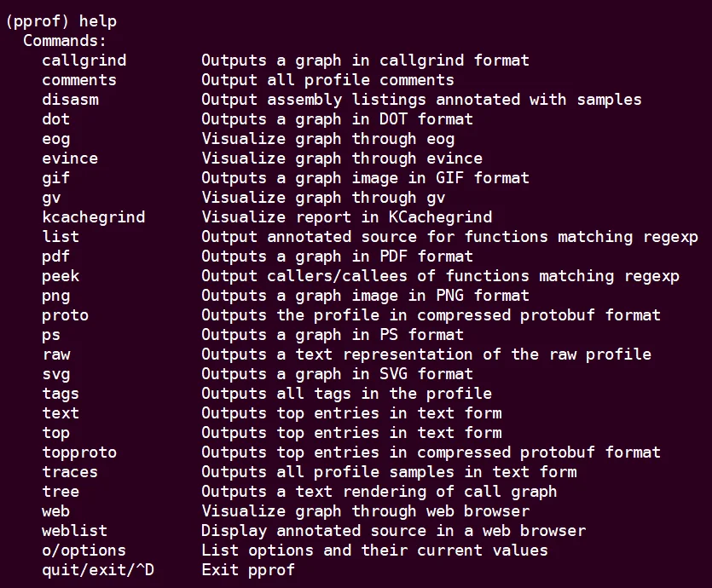Click 'Output annotated source for functions matching regexp'
Image resolution: width=712 pixels, height=588 pixels.
point(450,237)
